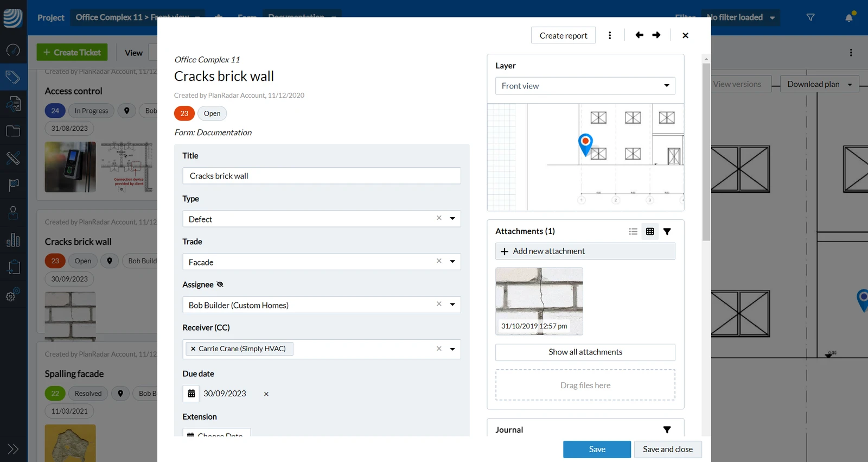Click View versions in the plan view
Screen dimensions: 868x462
(737, 84)
